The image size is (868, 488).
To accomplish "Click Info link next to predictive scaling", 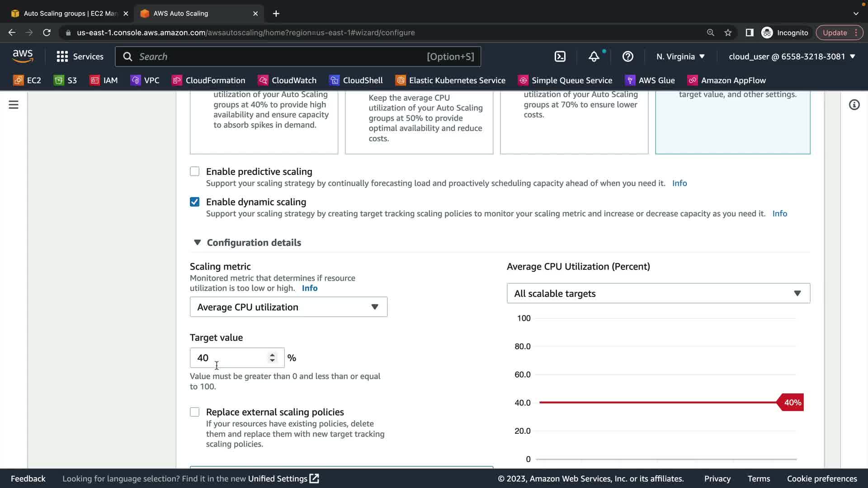I will (x=679, y=183).
